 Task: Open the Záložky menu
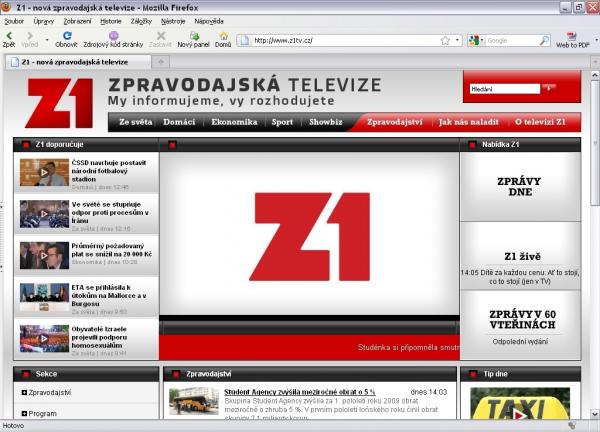[x=141, y=21]
